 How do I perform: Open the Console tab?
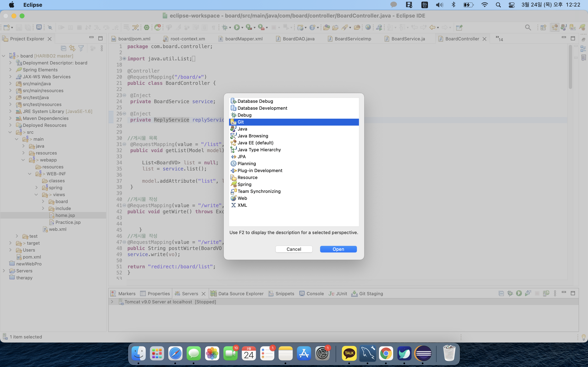315,293
